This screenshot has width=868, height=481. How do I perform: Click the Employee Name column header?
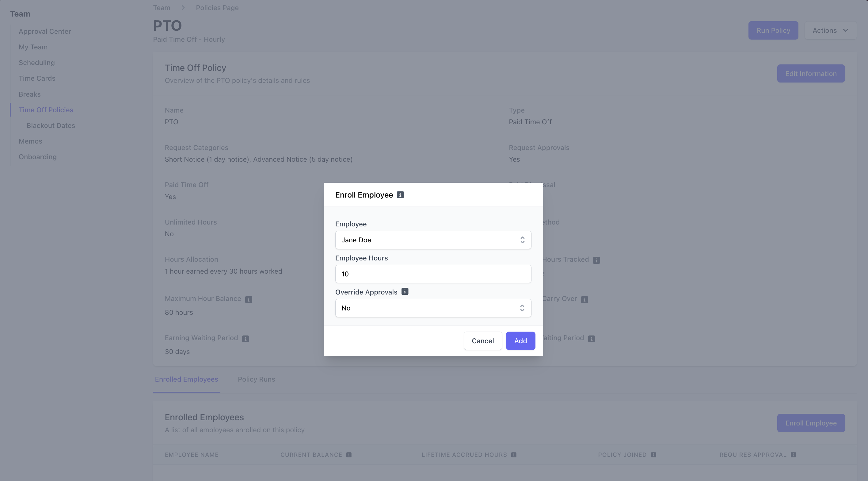pos(192,455)
